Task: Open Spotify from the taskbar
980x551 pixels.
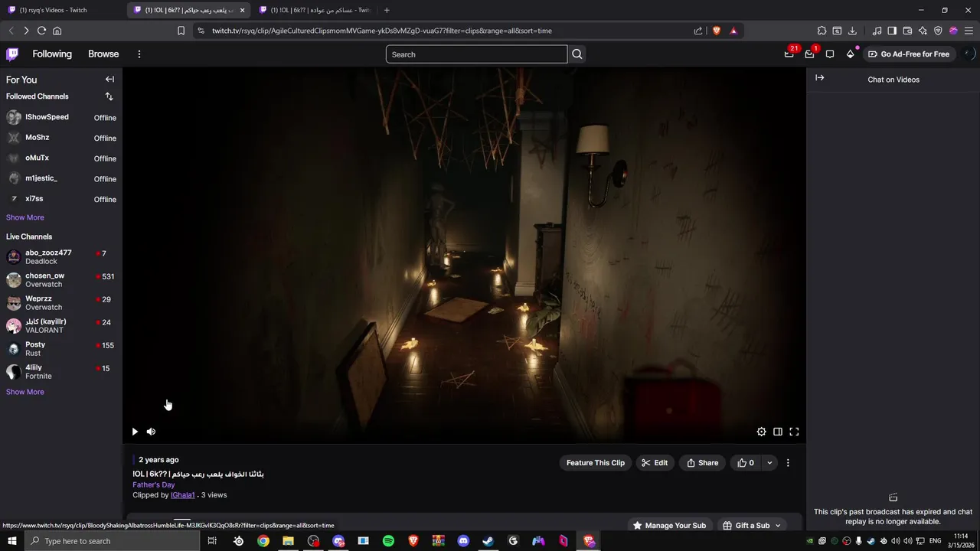Action: click(388, 541)
